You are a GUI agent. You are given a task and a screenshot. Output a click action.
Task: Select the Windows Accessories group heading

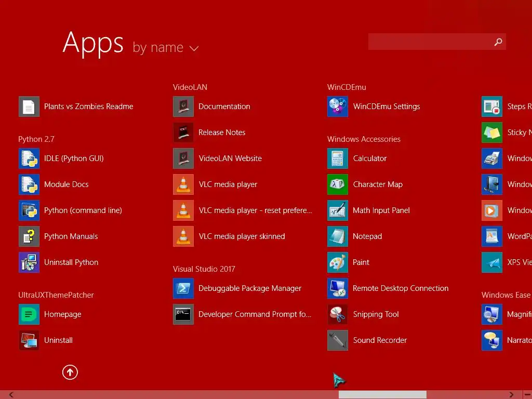[364, 139]
